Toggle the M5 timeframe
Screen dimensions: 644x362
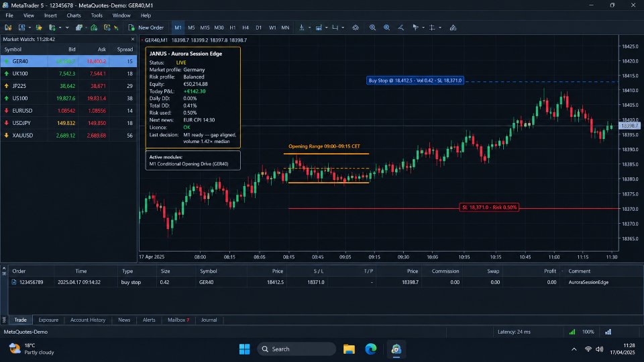click(191, 28)
